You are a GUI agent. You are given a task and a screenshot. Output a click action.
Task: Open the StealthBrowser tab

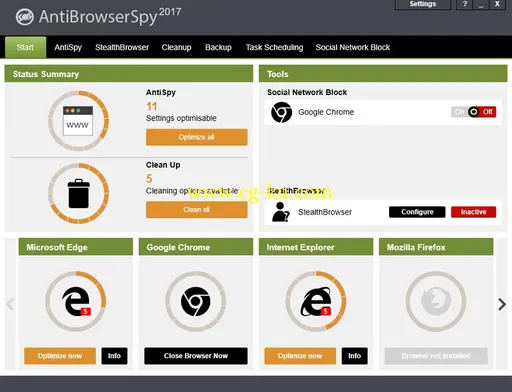click(x=122, y=47)
